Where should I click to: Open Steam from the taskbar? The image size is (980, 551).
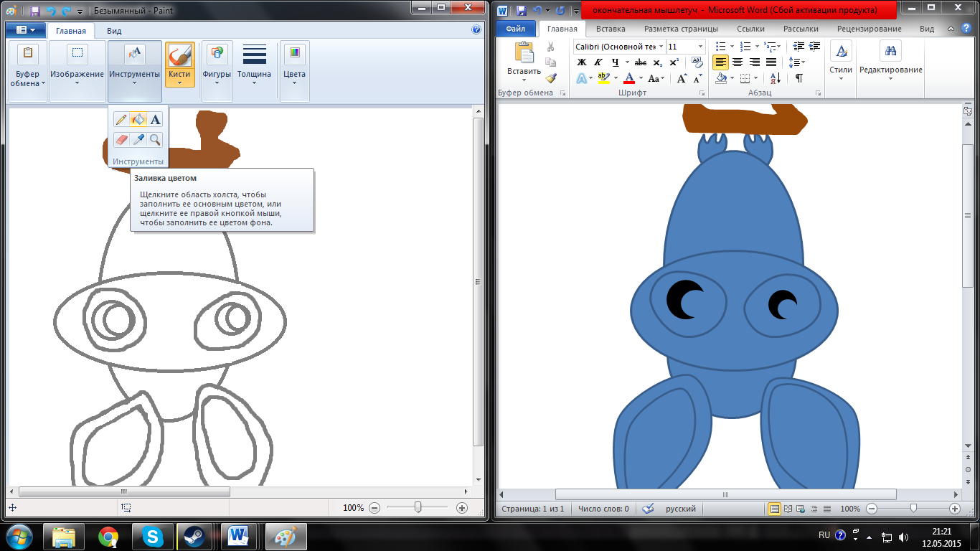click(x=196, y=536)
